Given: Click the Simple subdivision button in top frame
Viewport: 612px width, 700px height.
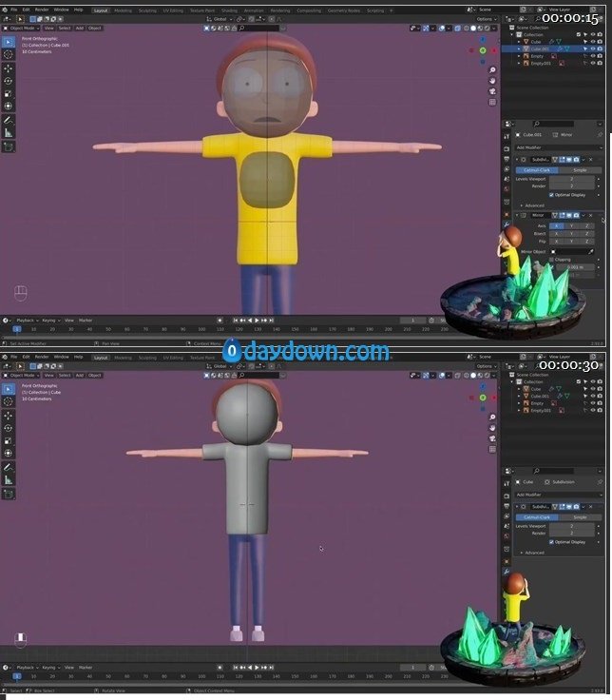Looking at the screenshot, I should 580,170.
